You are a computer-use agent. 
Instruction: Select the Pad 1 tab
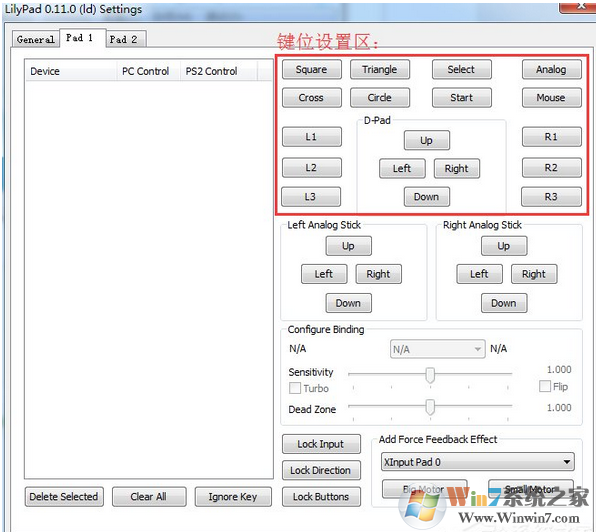pyautogui.click(x=82, y=38)
